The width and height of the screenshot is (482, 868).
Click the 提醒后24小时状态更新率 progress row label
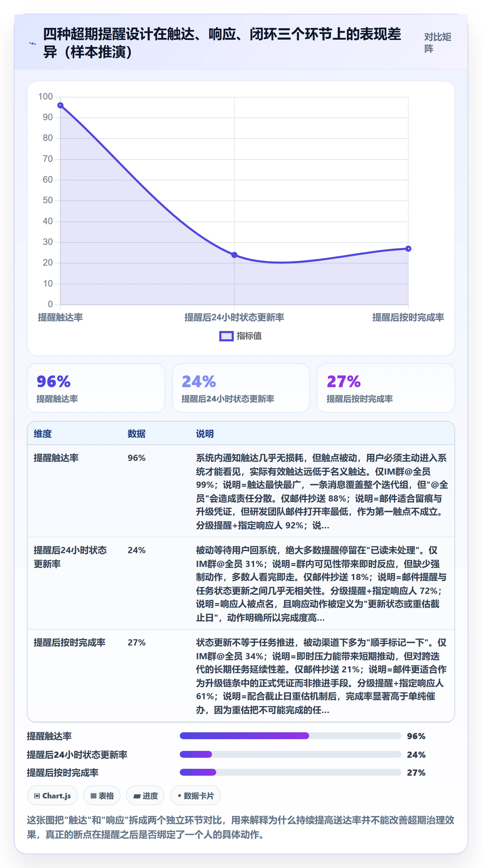77,755
